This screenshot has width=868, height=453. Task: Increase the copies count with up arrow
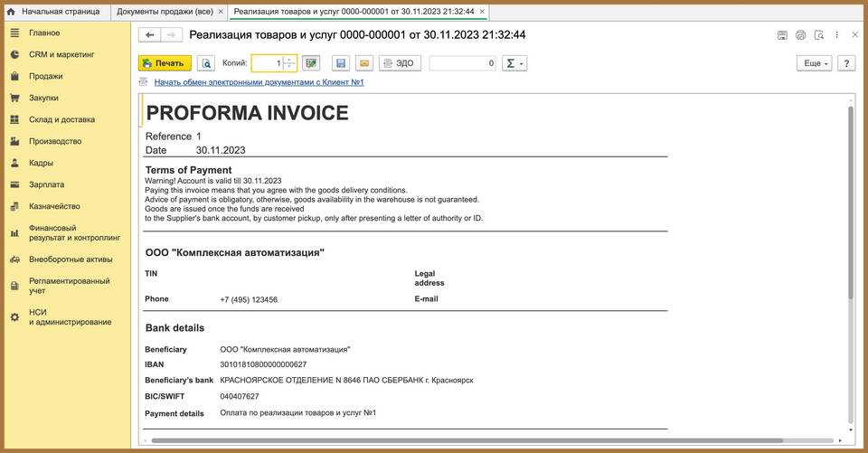[x=289, y=60]
